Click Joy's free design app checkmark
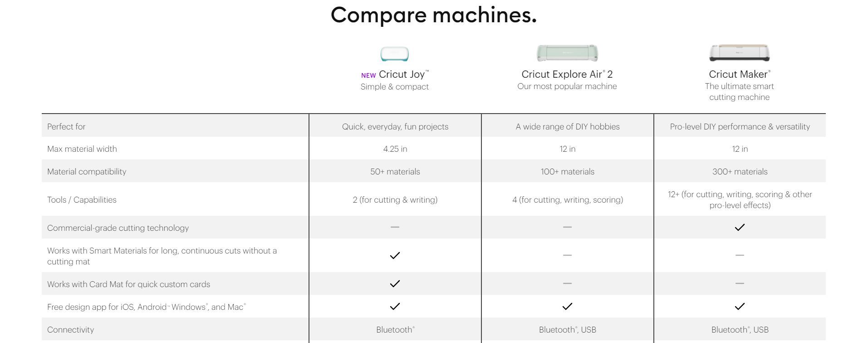 click(x=395, y=306)
